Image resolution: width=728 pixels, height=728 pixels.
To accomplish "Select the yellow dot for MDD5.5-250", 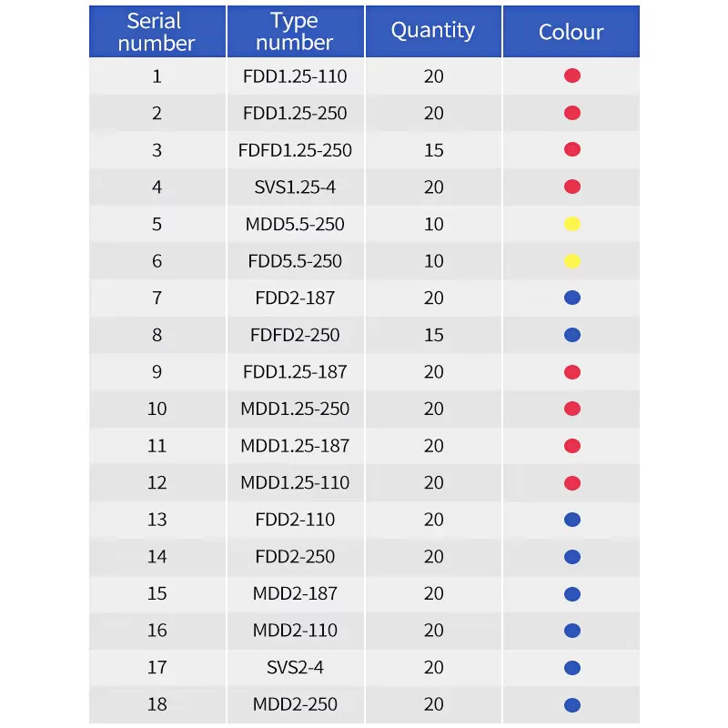I will pyautogui.click(x=572, y=224).
